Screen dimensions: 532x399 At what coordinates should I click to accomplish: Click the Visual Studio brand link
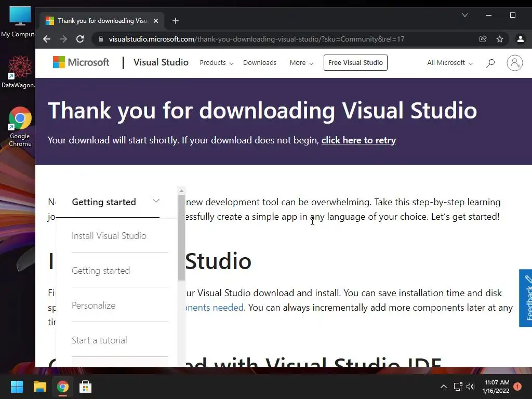pyautogui.click(x=161, y=62)
